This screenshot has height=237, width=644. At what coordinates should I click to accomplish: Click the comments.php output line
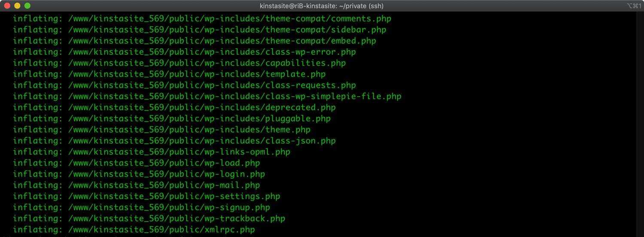(202, 19)
